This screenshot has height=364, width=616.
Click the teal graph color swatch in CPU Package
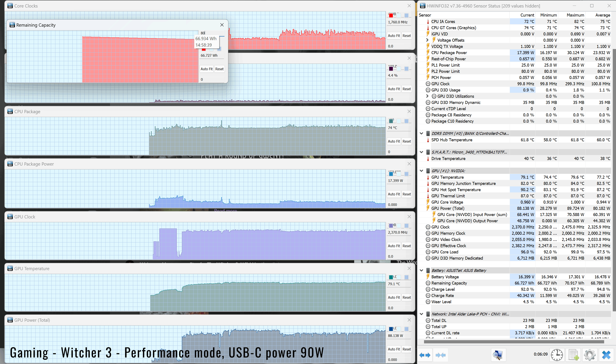pos(391,121)
